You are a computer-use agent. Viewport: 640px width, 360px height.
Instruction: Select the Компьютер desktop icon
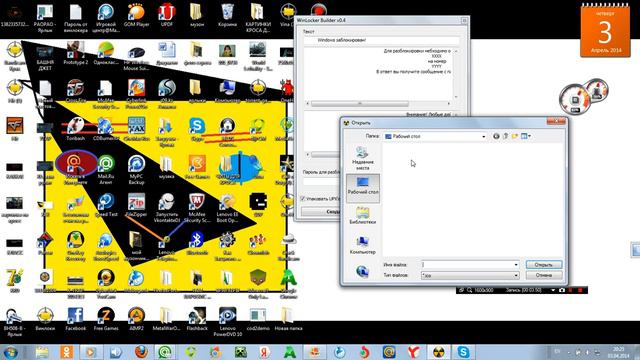[x=227, y=91]
